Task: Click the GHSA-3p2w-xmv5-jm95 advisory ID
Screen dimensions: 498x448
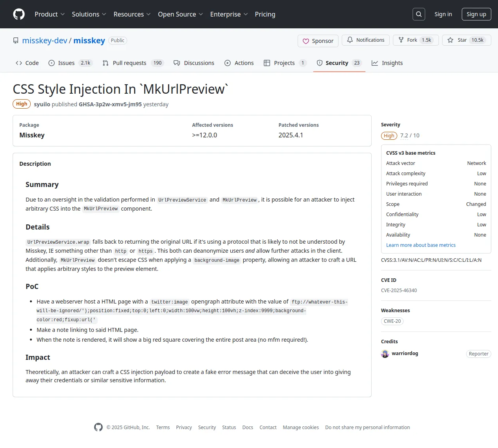Action: pyautogui.click(x=110, y=104)
